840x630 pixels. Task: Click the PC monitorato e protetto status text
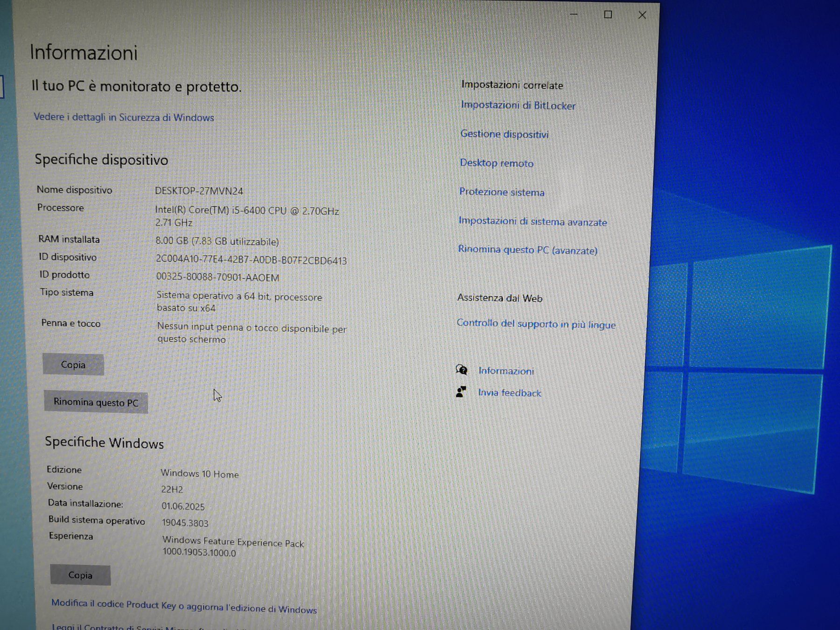(x=136, y=86)
